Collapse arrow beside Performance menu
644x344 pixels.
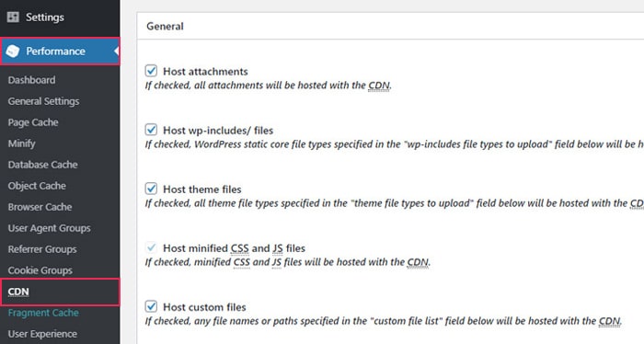[117, 52]
